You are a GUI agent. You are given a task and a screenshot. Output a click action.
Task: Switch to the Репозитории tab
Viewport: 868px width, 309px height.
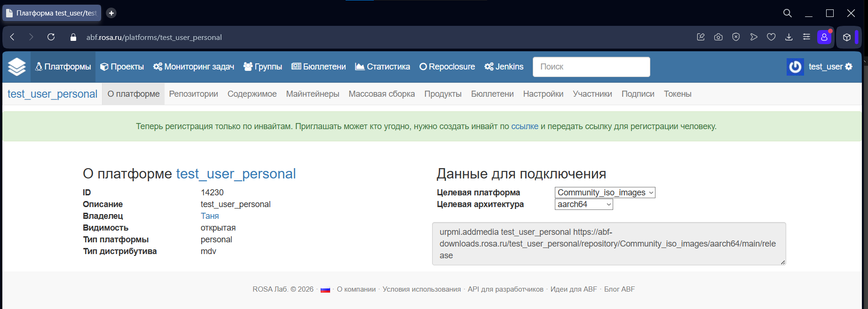coord(194,94)
